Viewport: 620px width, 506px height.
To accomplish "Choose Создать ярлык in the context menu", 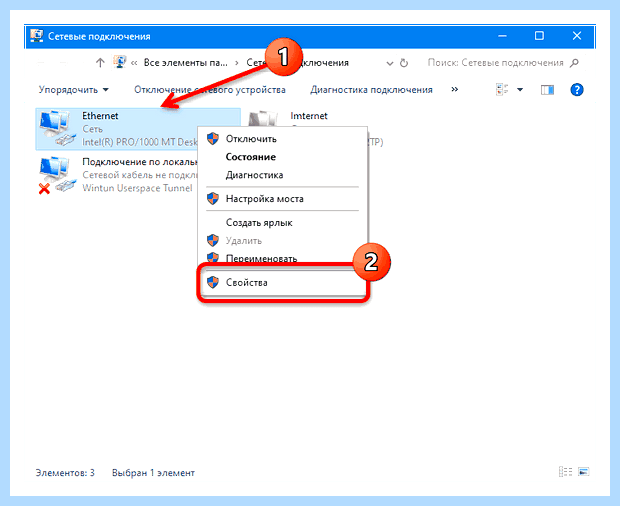I will [x=282, y=223].
